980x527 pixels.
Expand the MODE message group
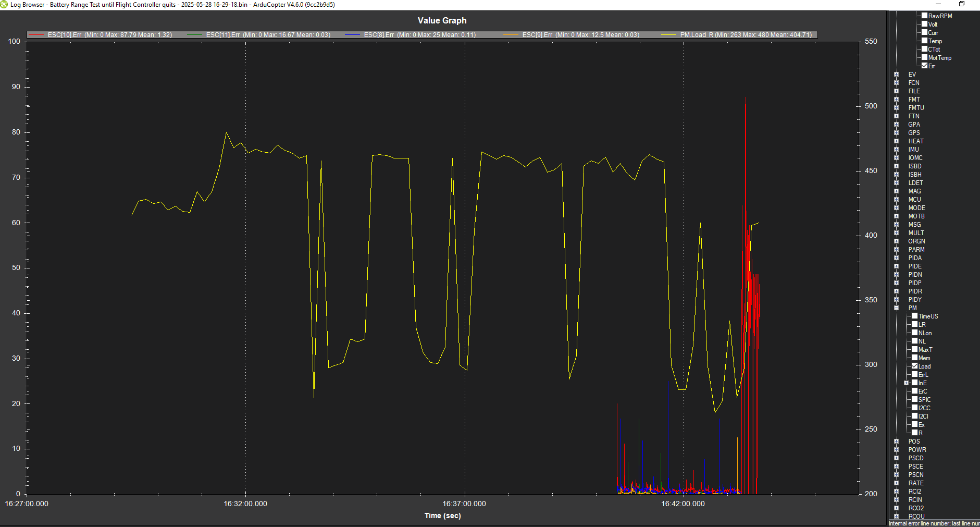tap(897, 208)
